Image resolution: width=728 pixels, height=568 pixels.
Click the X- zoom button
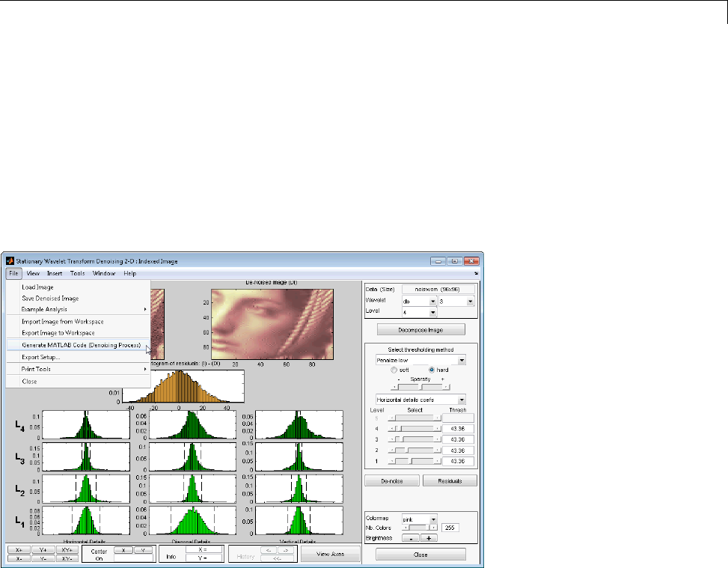pyautogui.click(x=19, y=559)
